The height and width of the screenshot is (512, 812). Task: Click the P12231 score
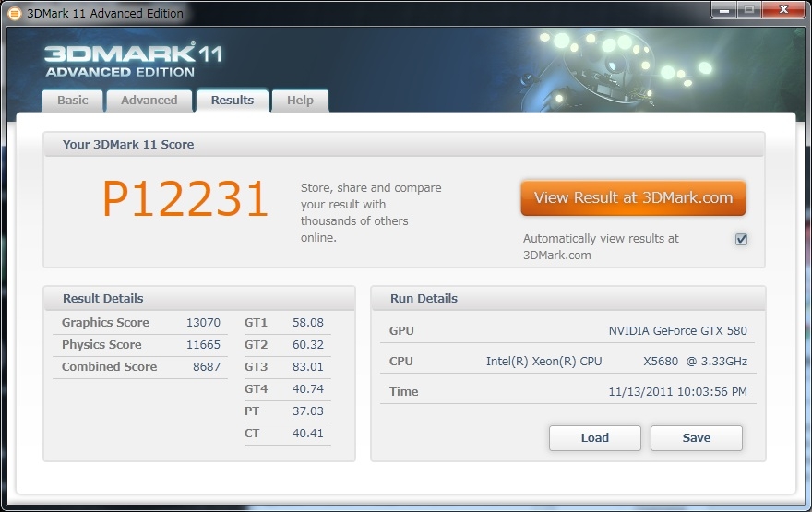pos(185,198)
